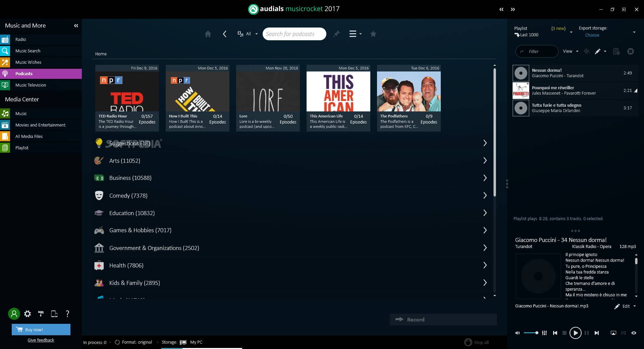Mute the player volume icon
The image size is (644, 349).
tap(518, 333)
